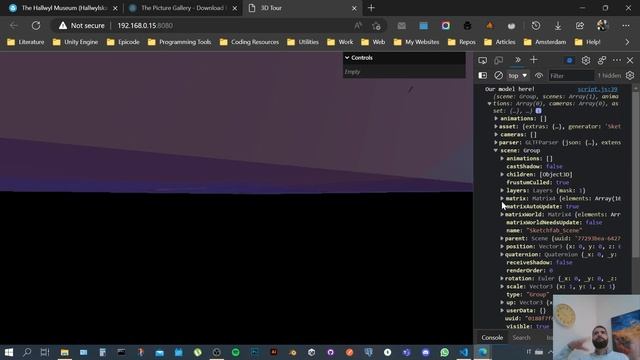Expand the cameras property

tap(496, 134)
